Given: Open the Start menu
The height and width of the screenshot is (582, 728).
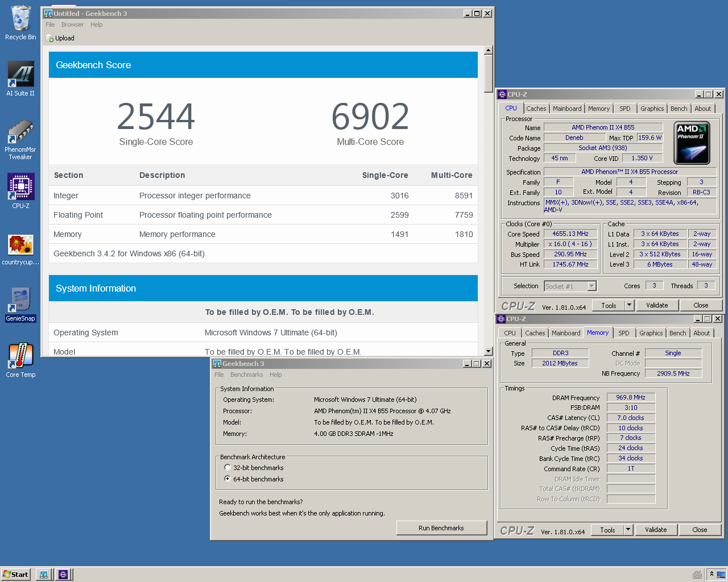Looking at the screenshot, I should coord(15,575).
